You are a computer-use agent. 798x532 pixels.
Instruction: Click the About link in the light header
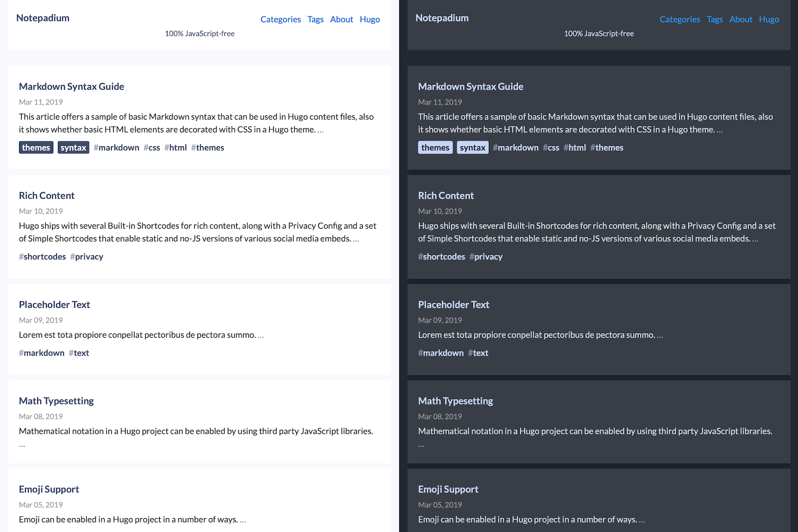pyautogui.click(x=342, y=19)
